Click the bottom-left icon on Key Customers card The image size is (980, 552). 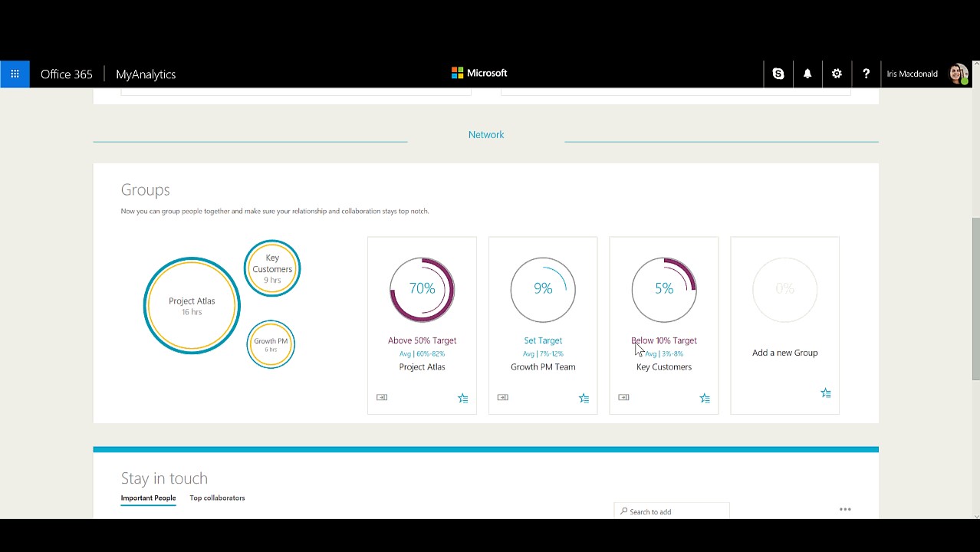click(x=623, y=397)
